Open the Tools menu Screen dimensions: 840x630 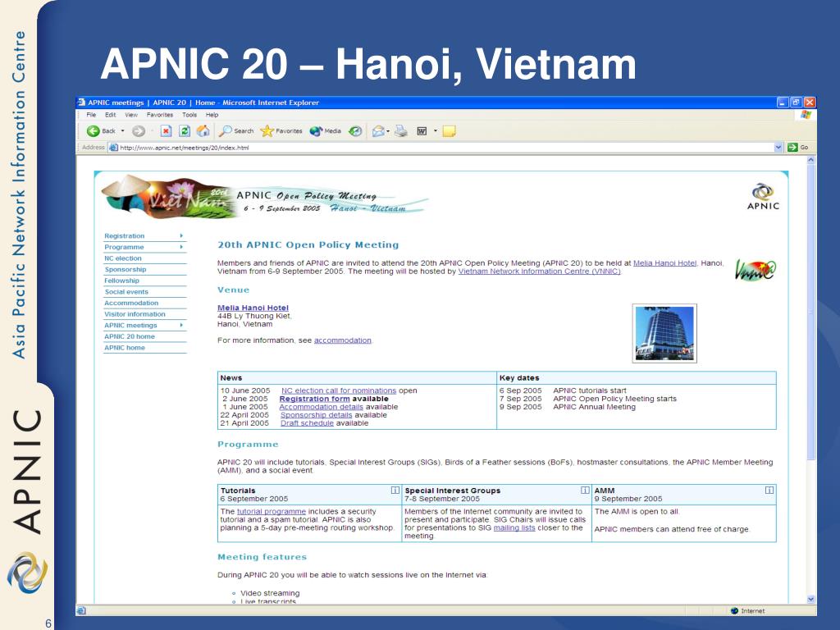click(189, 115)
